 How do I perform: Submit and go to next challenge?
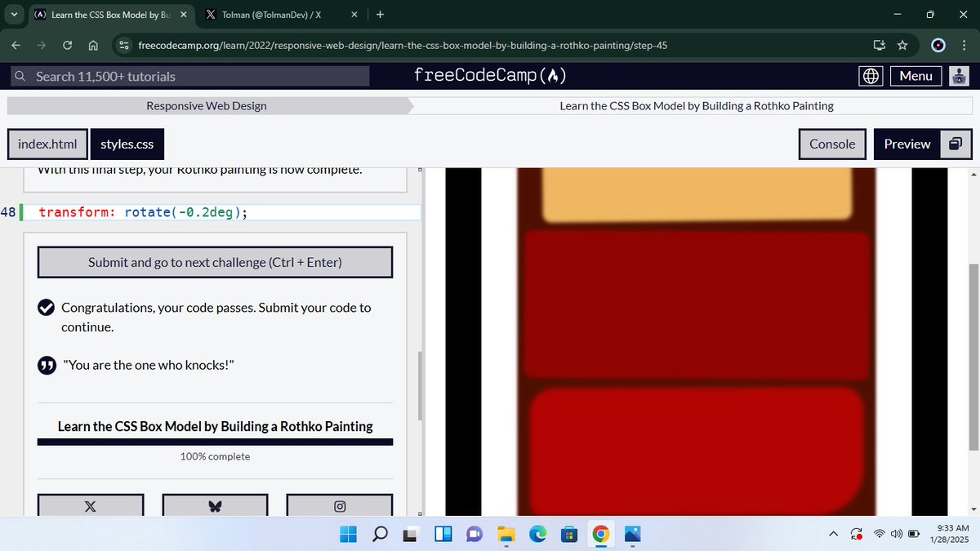point(215,262)
